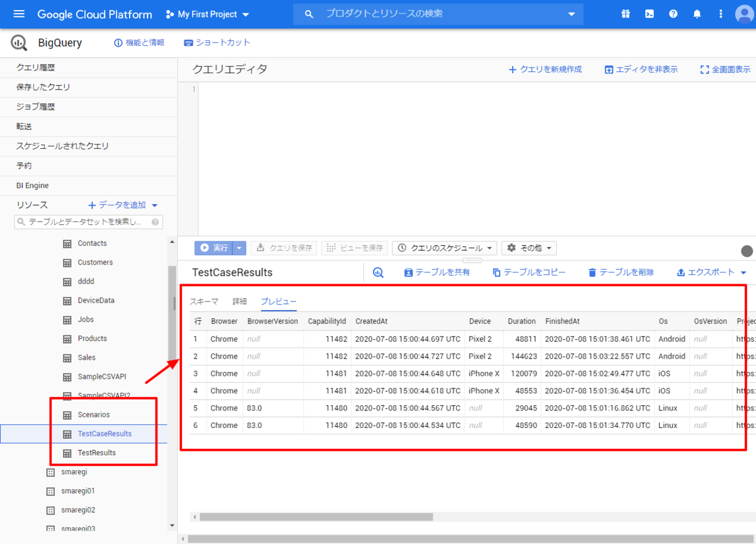Click テーブルを共有 share table
This screenshot has height=544, width=756.
[x=437, y=272]
